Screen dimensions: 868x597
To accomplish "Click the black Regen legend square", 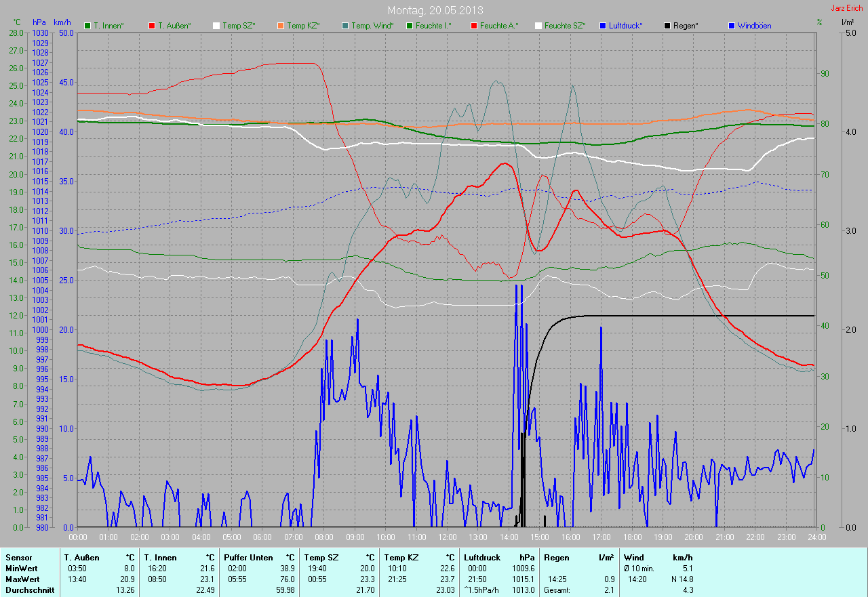I will pyautogui.click(x=667, y=26).
